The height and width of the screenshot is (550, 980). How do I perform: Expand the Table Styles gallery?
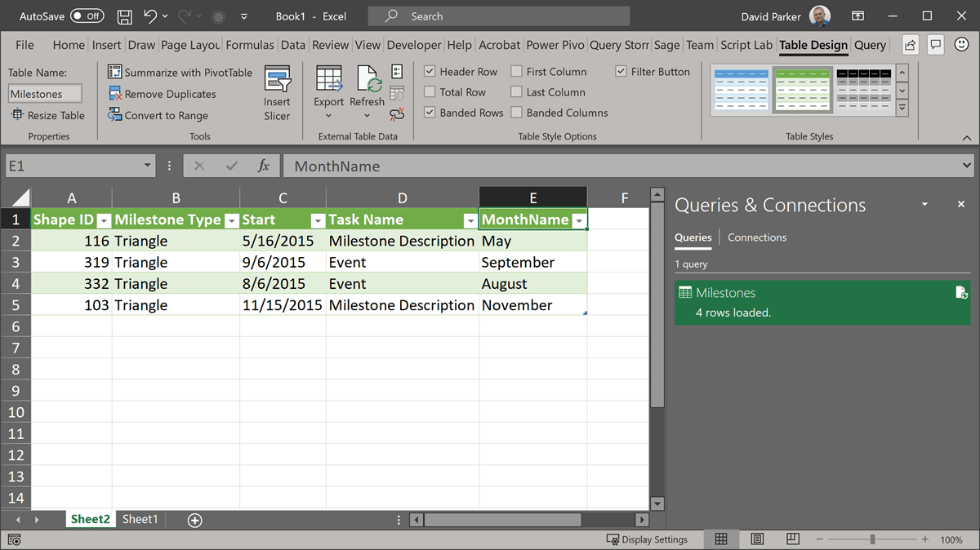click(902, 106)
